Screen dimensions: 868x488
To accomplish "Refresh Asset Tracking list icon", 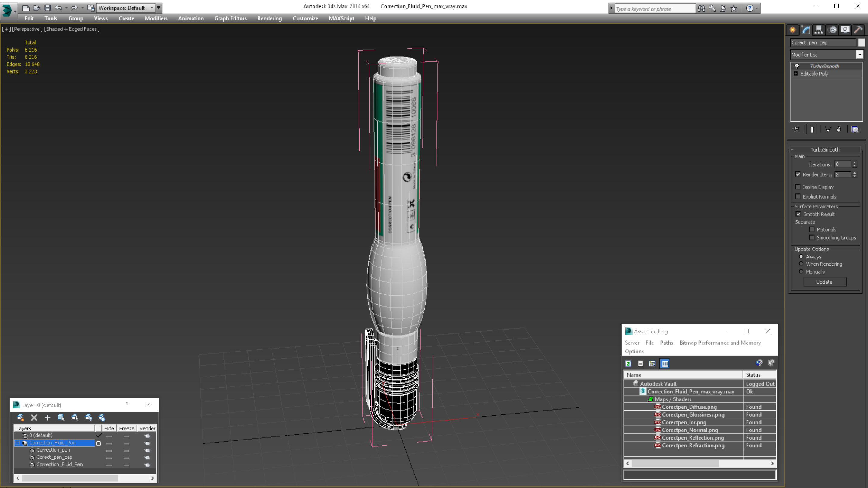I will click(628, 364).
